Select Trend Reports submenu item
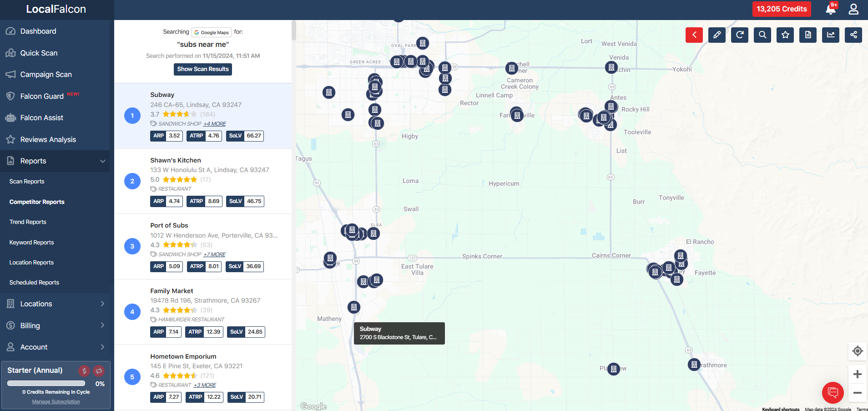 click(x=28, y=222)
